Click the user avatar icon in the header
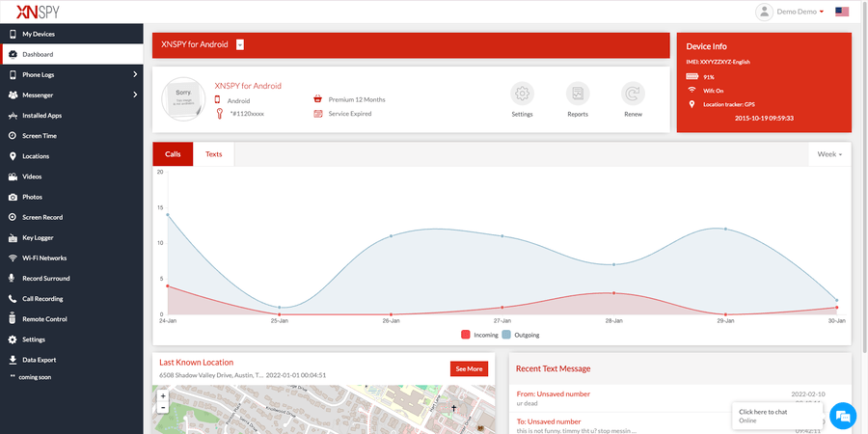The image size is (868, 434). tap(764, 12)
